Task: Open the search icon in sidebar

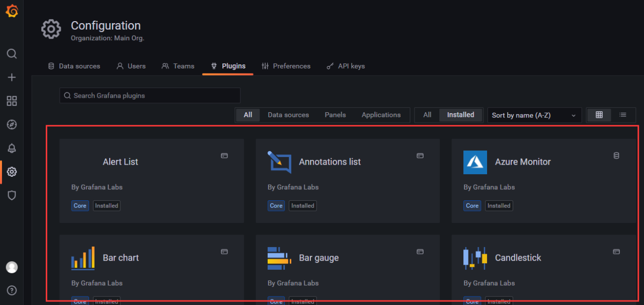Action: click(12, 54)
